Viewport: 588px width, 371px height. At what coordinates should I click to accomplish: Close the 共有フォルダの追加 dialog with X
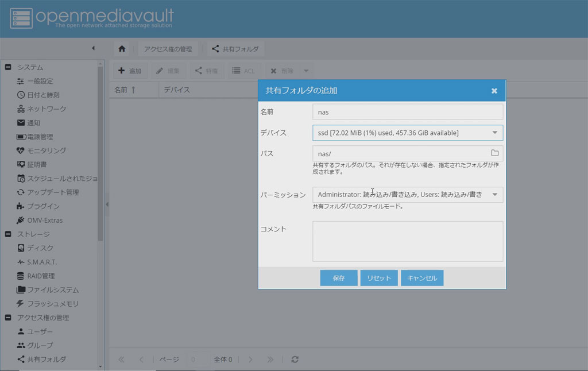click(x=494, y=91)
